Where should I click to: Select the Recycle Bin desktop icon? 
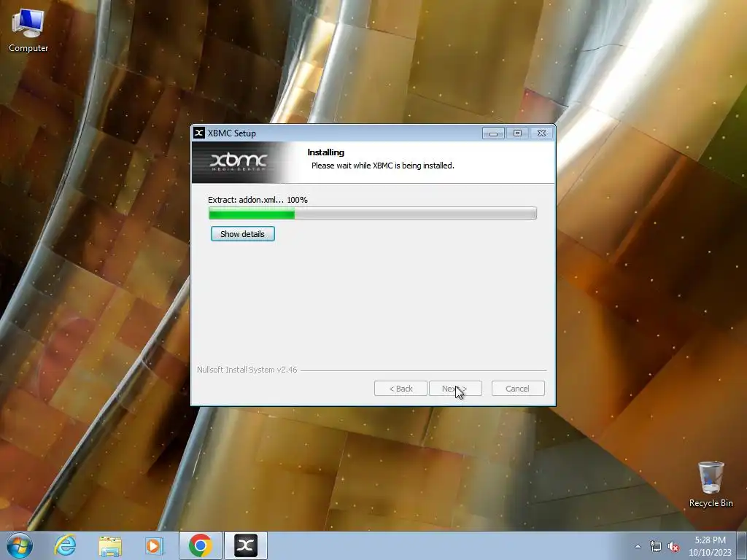click(x=711, y=484)
